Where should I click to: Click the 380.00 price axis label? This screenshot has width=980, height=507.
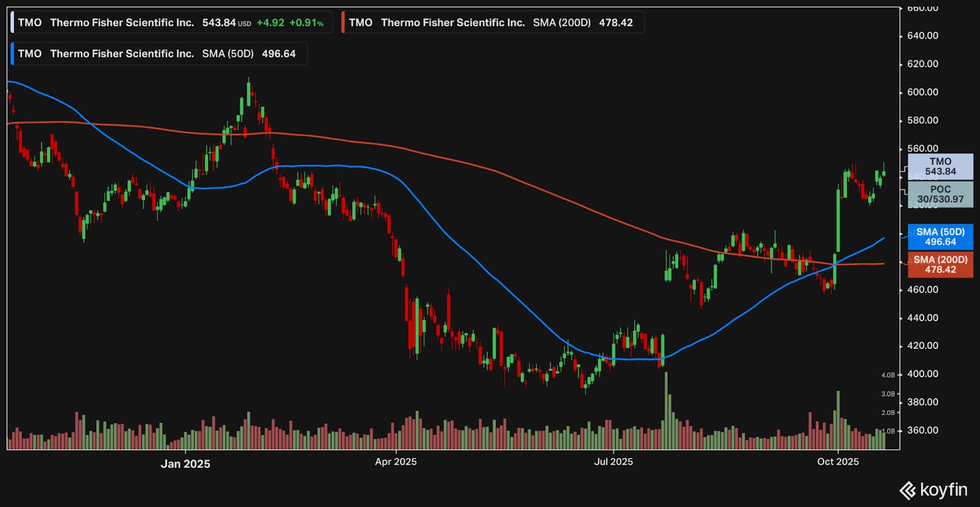(922, 402)
